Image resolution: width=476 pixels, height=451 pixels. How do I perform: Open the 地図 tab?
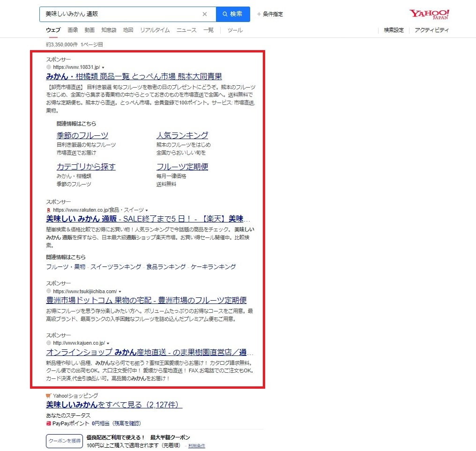(x=128, y=30)
